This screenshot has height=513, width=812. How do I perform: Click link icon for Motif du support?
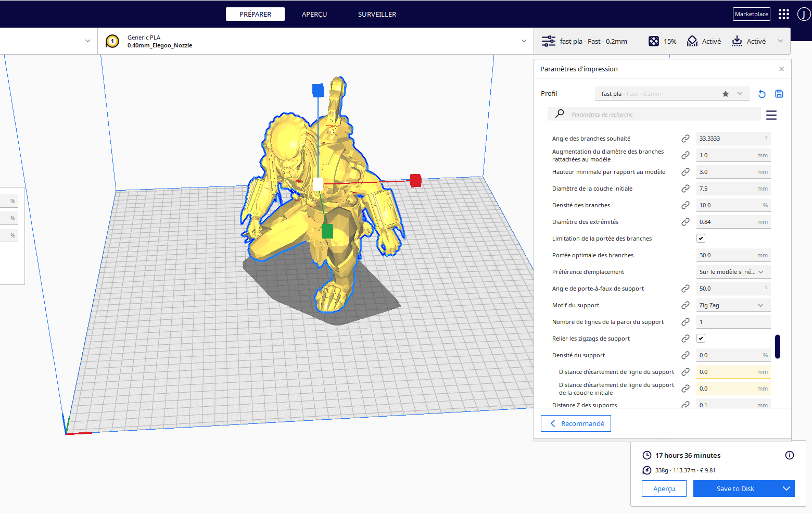(x=686, y=305)
